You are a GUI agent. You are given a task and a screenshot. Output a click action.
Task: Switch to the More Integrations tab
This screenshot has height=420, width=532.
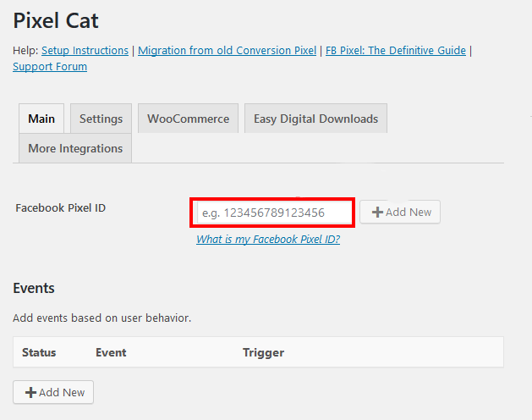click(75, 148)
